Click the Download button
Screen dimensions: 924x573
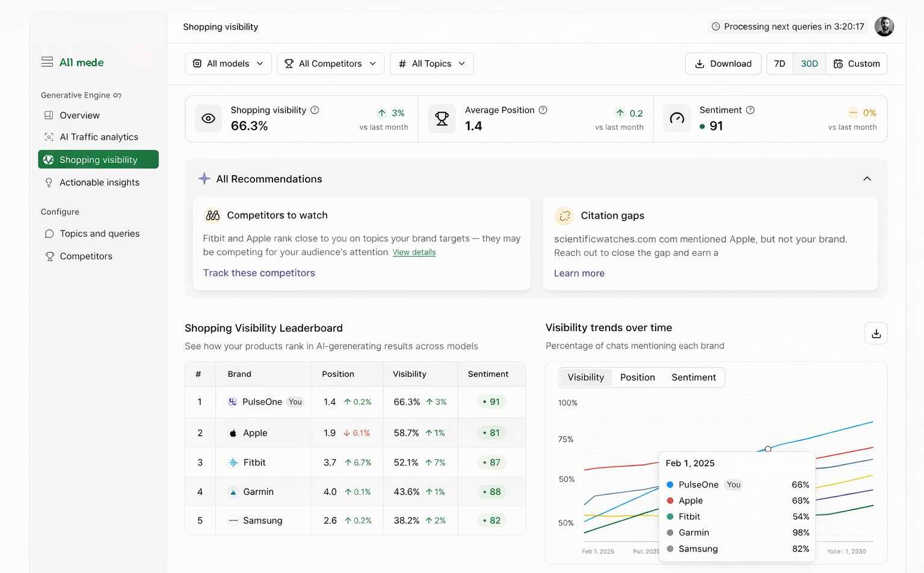pyautogui.click(x=723, y=64)
